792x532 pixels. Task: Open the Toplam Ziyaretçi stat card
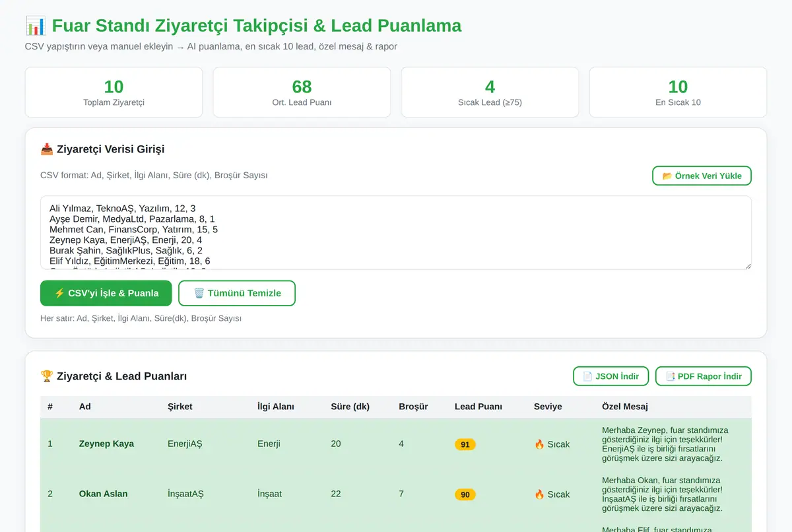[114, 92]
